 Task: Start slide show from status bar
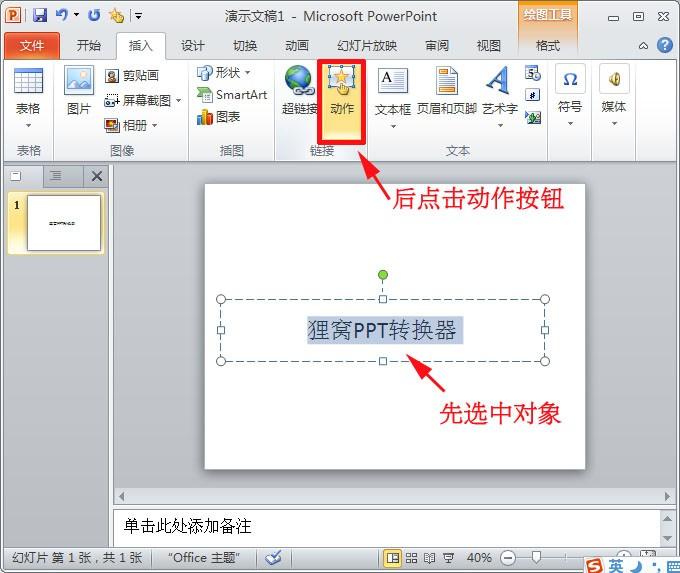tap(448, 558)
